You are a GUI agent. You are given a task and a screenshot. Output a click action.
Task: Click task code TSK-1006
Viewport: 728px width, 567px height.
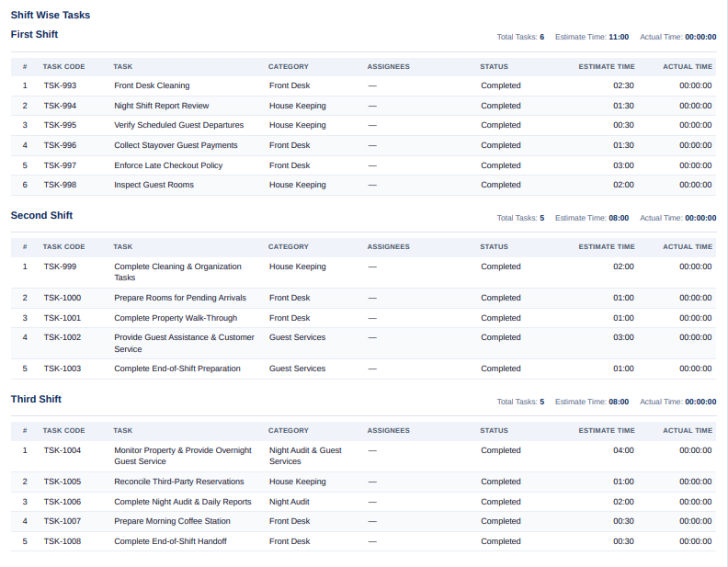coord(63,502)
